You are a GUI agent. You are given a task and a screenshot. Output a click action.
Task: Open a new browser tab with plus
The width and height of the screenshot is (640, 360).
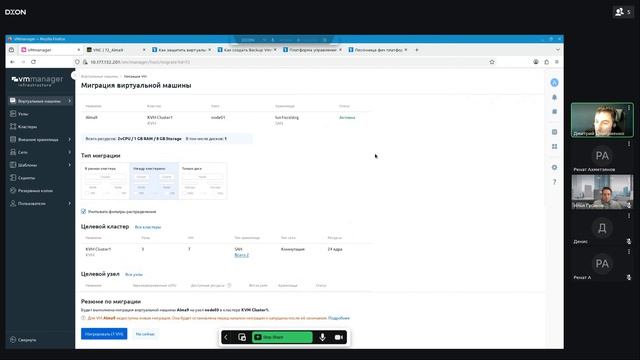point(417,50)
